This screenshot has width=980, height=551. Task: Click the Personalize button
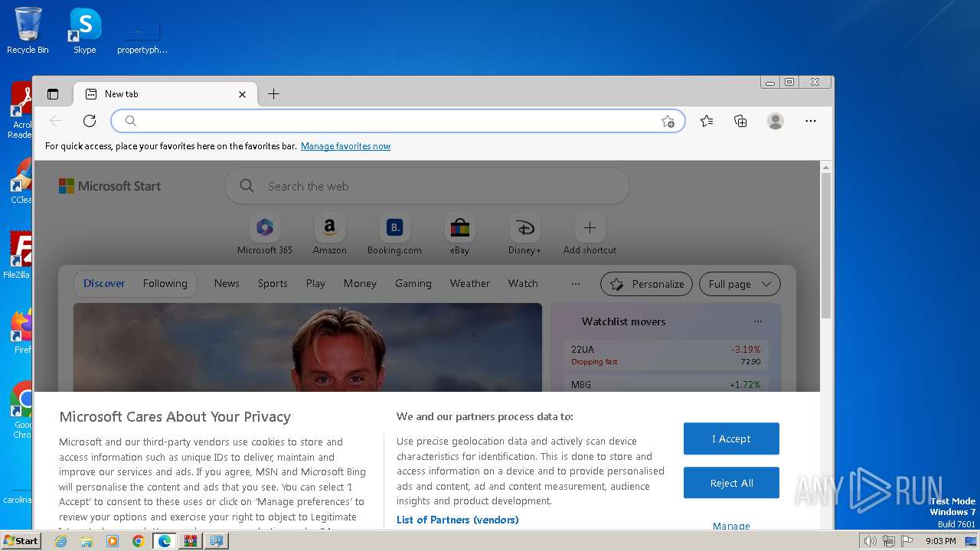[x=646, y=284]
